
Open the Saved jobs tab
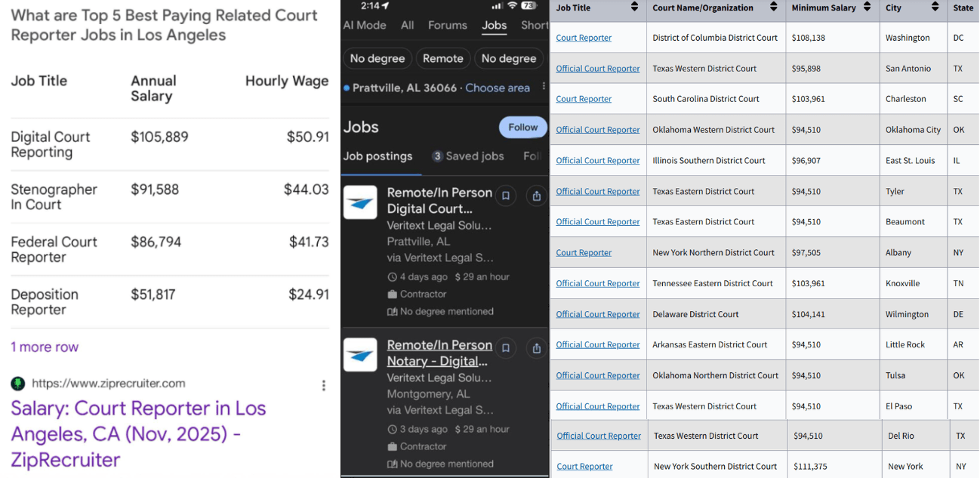(x=467, y=156)
